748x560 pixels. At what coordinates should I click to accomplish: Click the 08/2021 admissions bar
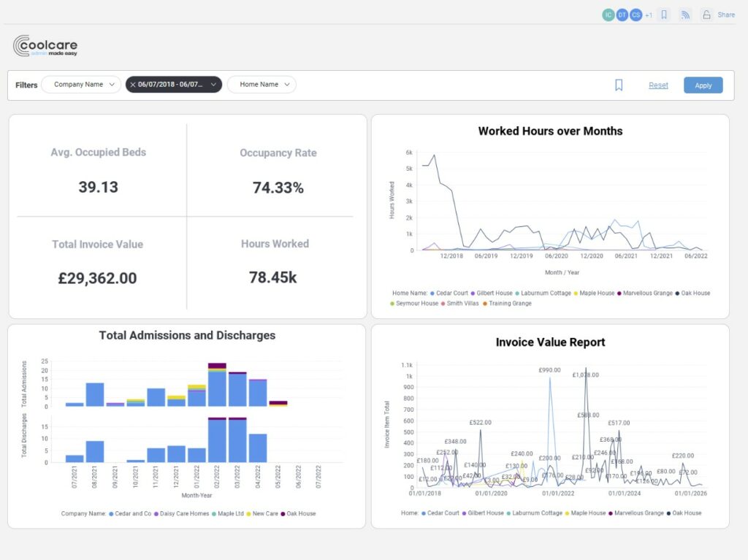click(95, 395)
